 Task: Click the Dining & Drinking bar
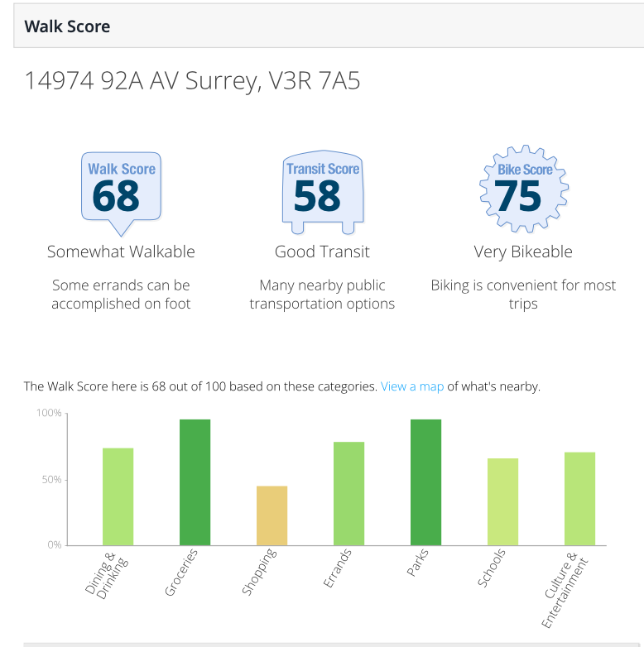(x=118, y=496)
